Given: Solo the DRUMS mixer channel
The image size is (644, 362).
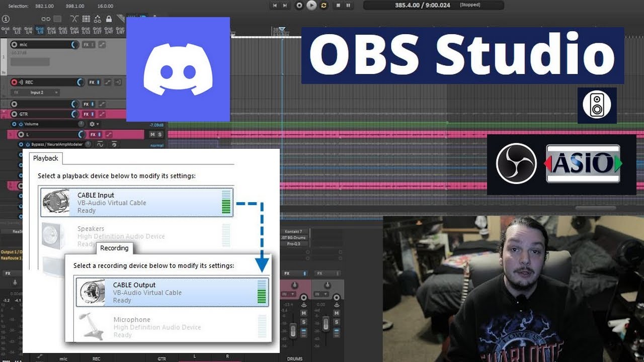Looking at the screenshot, I should pos(303,322).
